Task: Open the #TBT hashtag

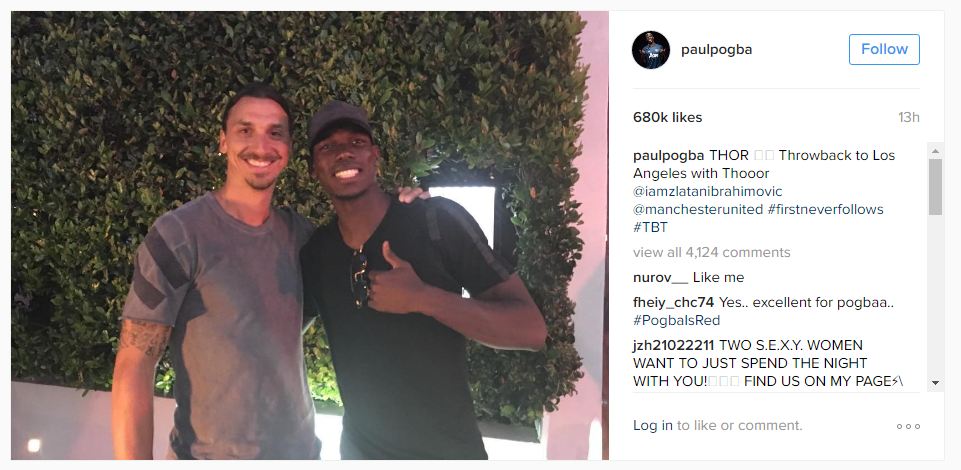Action: point(650,227)
